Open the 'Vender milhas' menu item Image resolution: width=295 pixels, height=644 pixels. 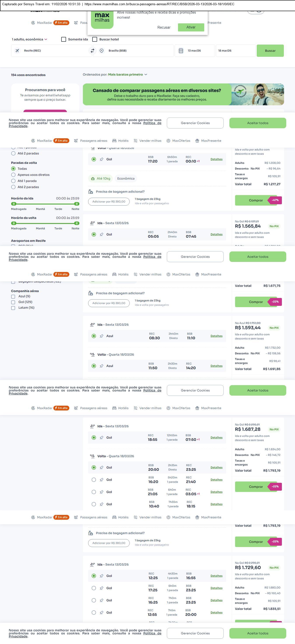[148, 141]
